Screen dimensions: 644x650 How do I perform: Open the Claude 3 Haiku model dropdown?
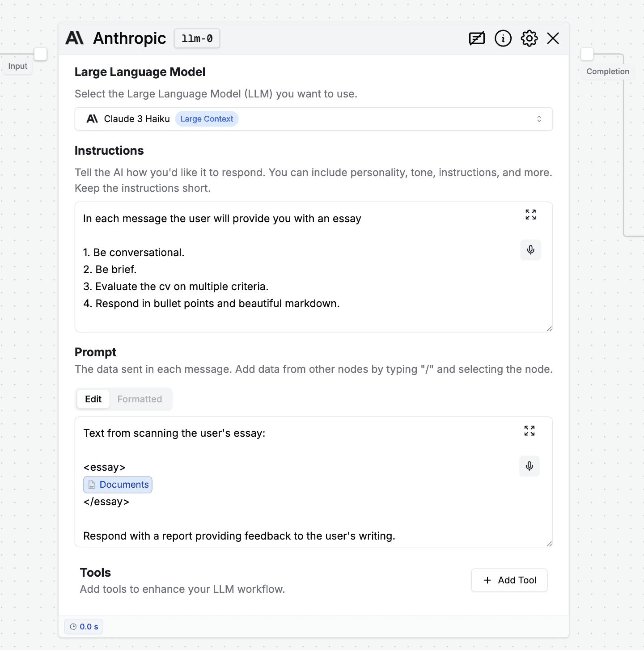[314, 119]
